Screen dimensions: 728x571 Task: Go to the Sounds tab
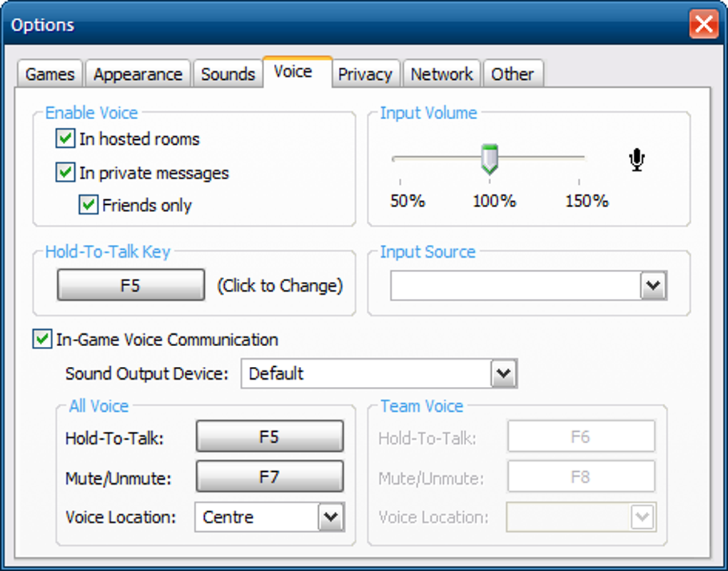click(228, 74)
